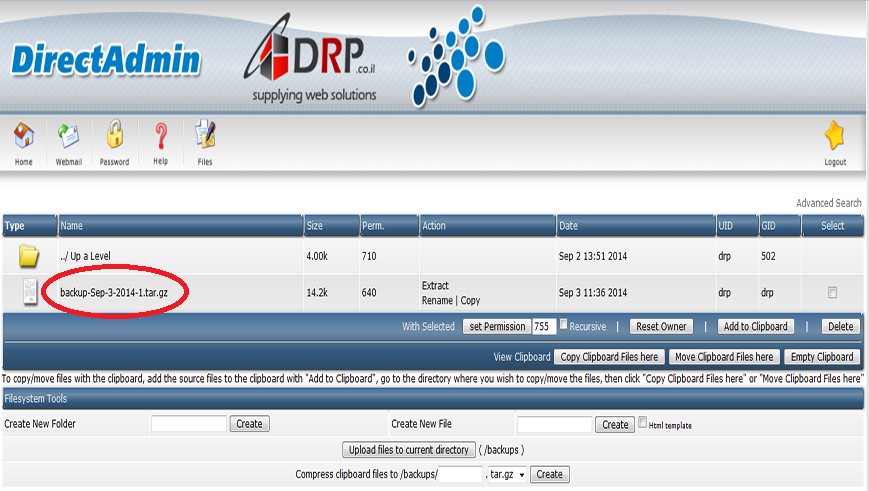
Task: Click the Add to Clipboard button
Action: pyautogui.click(x=756, y=326)
